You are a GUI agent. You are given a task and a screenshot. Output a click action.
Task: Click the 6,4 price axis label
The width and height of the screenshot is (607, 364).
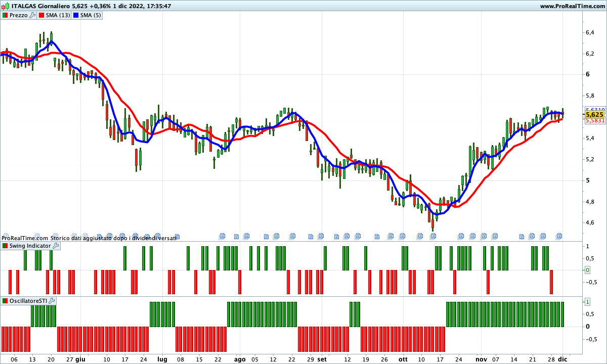tap(590, 32)
